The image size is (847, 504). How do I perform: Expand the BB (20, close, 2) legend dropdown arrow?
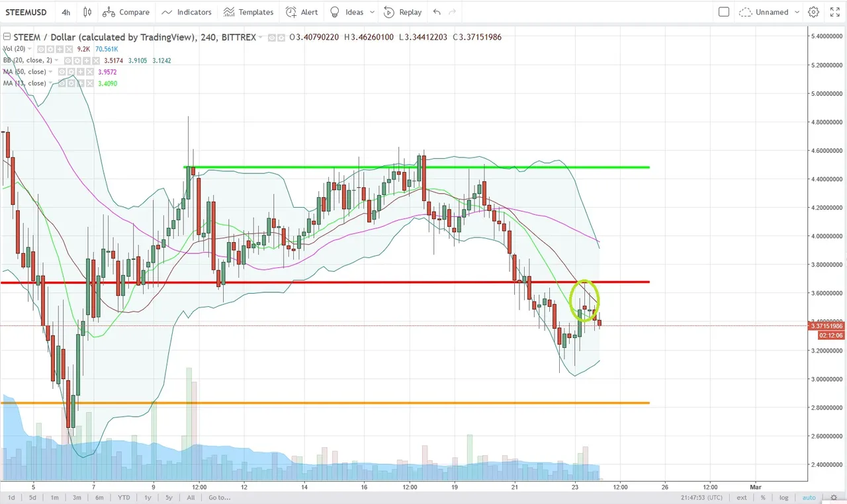point(57,60)
